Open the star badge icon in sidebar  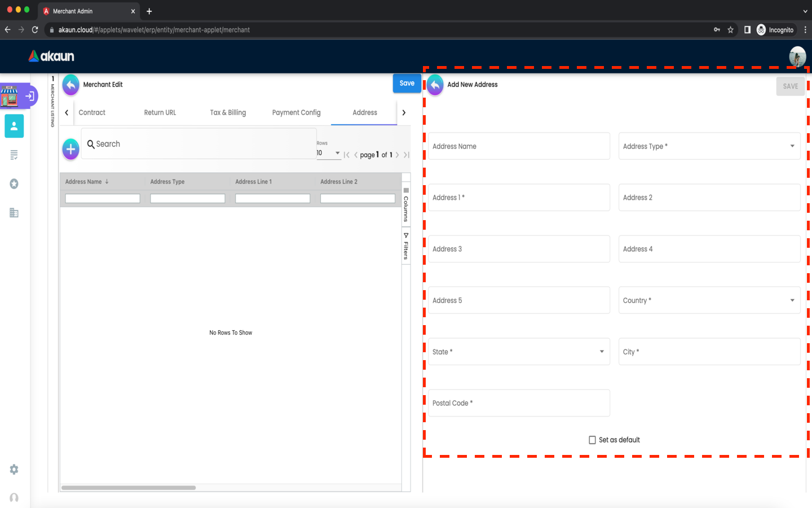pos(14,184)
